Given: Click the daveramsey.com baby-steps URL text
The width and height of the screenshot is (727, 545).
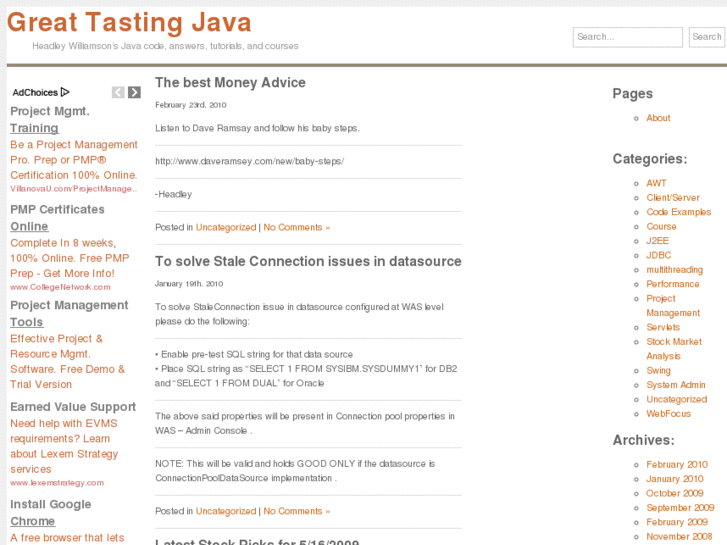Looking at the screenshot, I should click(x=249, y=161).
